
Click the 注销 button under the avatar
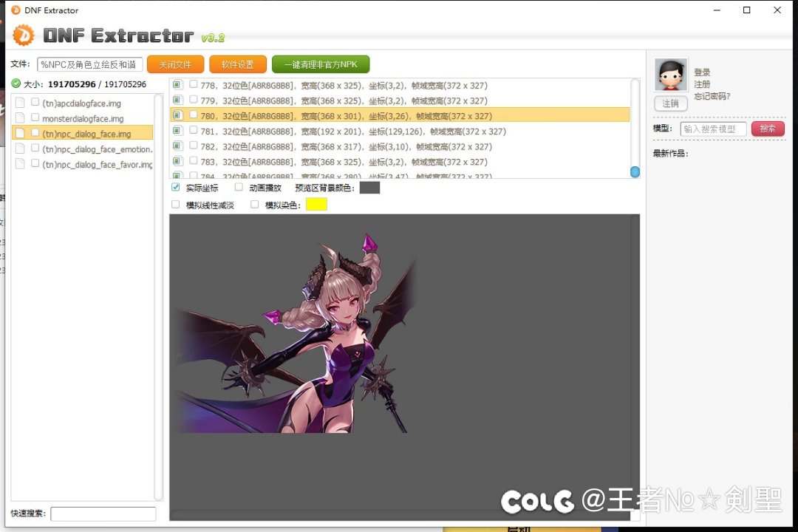pyautogui.click(x=671, y=103)
